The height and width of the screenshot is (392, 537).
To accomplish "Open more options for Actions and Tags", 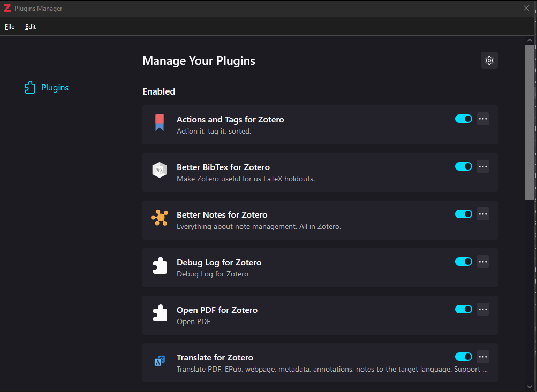I will (483, 119).
